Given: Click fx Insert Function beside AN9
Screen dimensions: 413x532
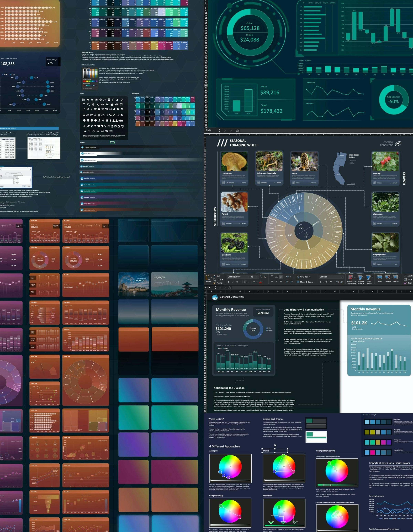Looking at the screenshot, I should click(x=237, y=131).
